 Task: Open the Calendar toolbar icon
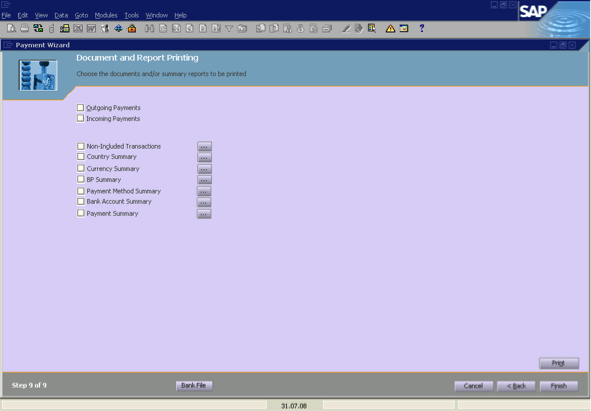click(x=404, y=28)
